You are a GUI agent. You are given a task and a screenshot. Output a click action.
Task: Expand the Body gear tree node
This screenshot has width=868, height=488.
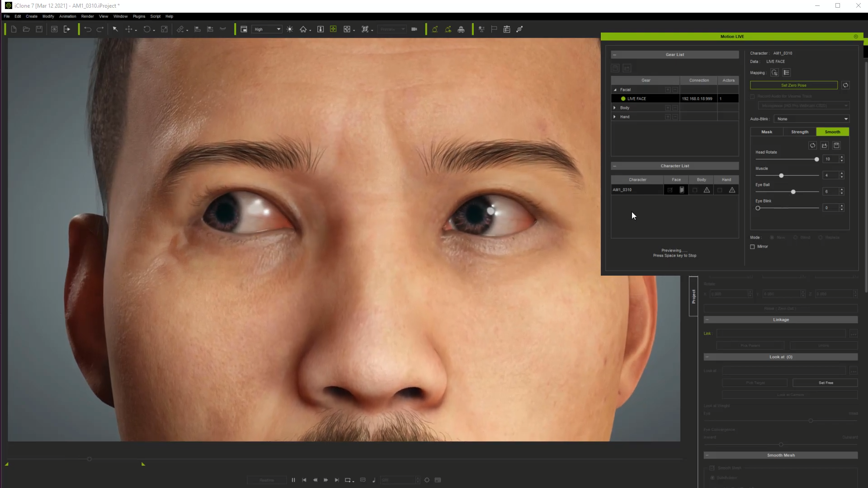click(x=614, y=108)
